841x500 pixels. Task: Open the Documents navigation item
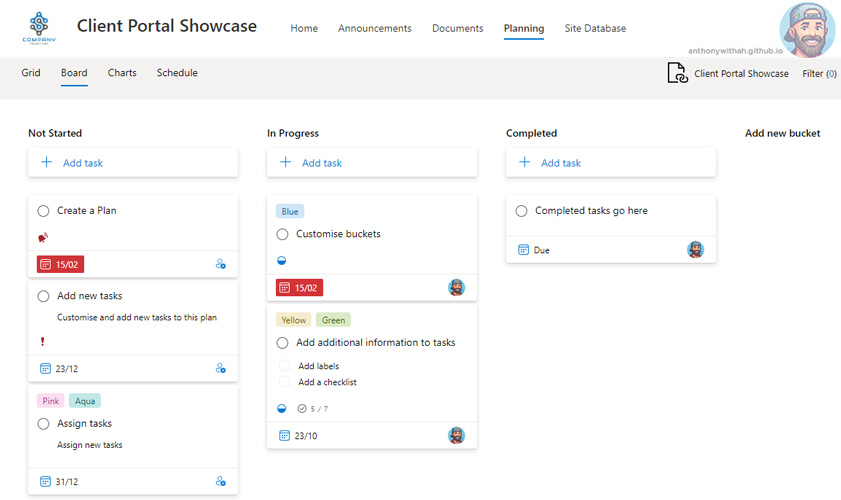coord(457,28)
